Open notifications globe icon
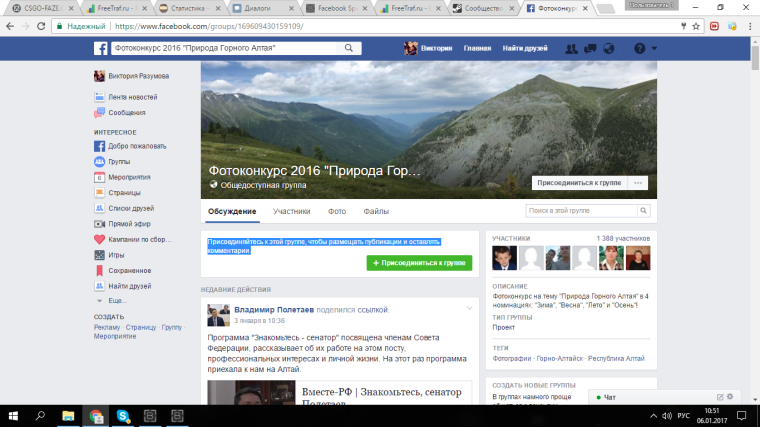Screen dimensions: 760x427 pyautogui.click(x=608, y=48)
